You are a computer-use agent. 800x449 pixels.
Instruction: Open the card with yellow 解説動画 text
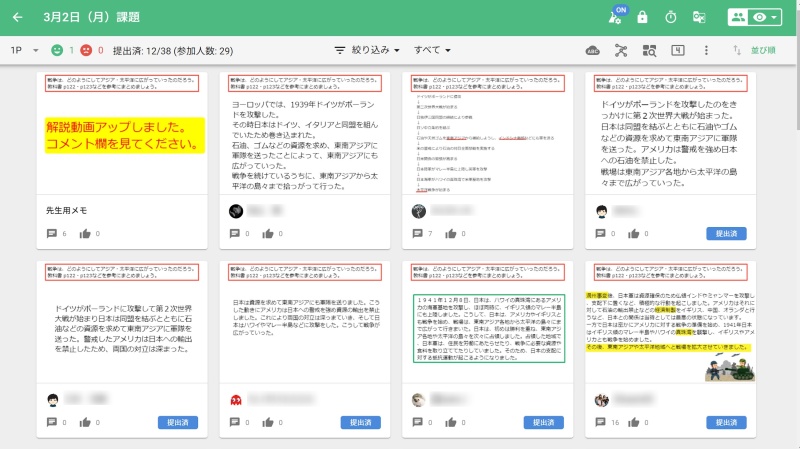[x=121, y=136]
